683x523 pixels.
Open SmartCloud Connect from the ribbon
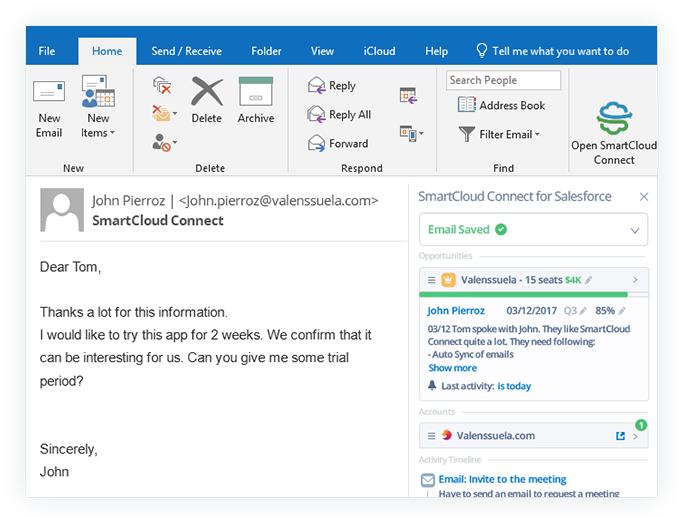pyautogui.click(x=614, y=133)
